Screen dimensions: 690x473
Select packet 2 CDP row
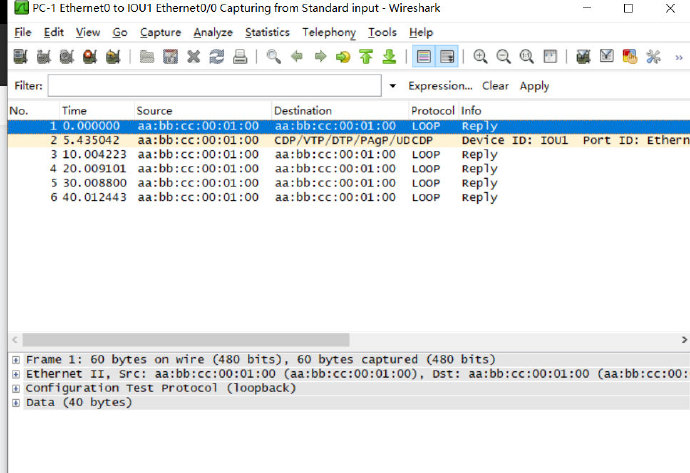coord(349,140)
